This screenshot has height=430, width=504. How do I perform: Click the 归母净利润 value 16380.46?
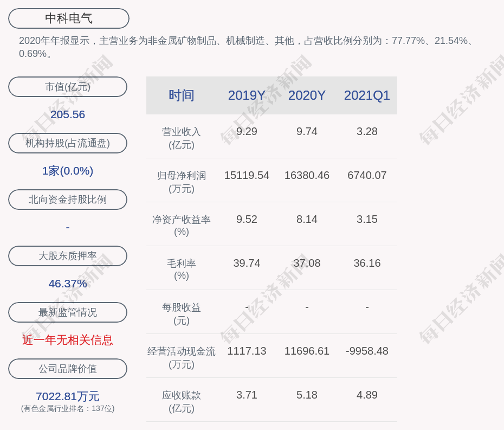(307, 176)
